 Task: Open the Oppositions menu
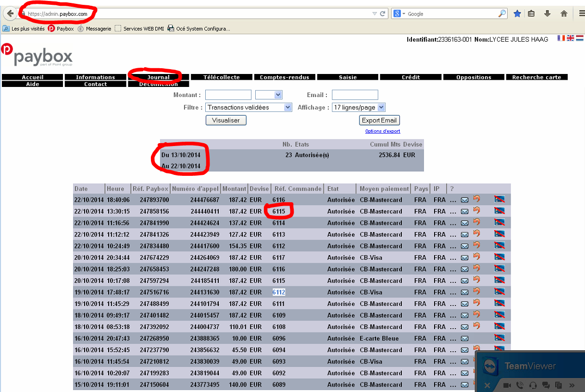point(474,77)
